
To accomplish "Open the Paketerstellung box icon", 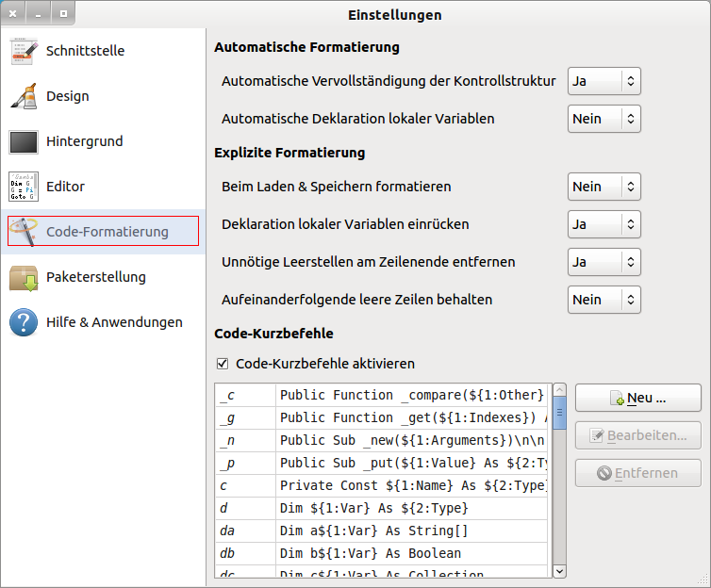I will coord(24,277).
